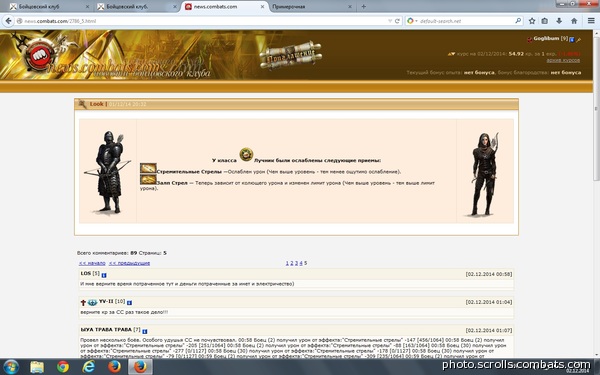
Task: Open Gogllbum's info icon
Action: tap(572, 39)
